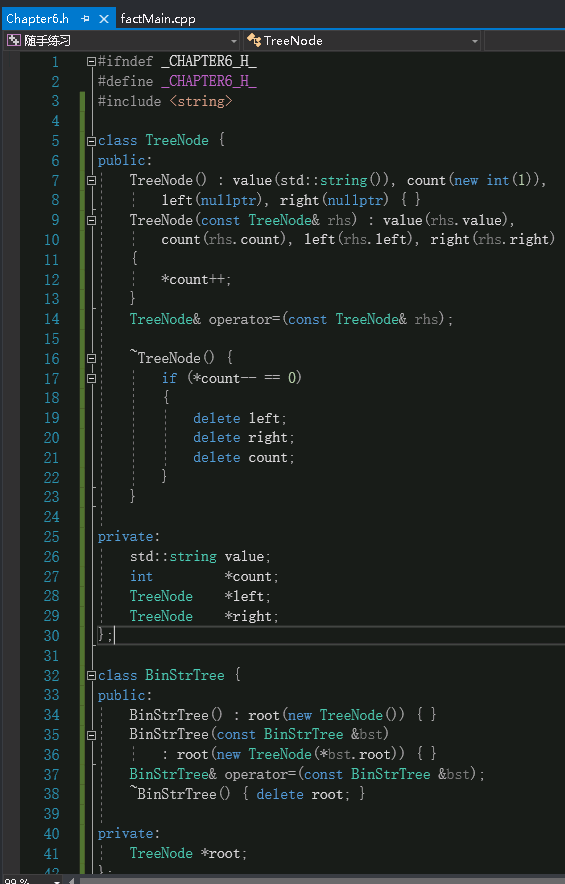
Task: Place cursor on '_CHAPTER6_H_' in the #define line
Action: pyautogui.click(x=209, y=82)
